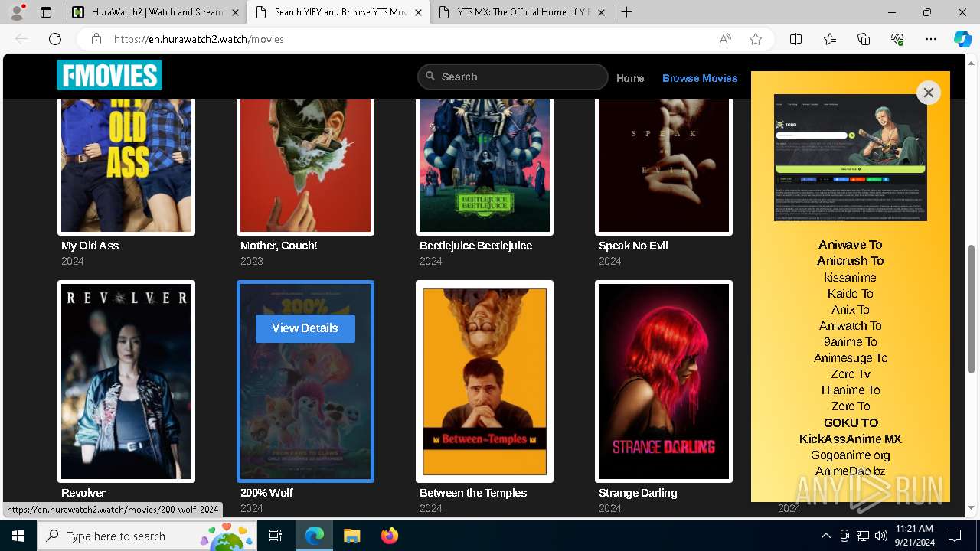The width and height of the screenshot is (980, 551).
Task: Select the Search YIFY and Browse tab
Action: [x=339, y=12]
